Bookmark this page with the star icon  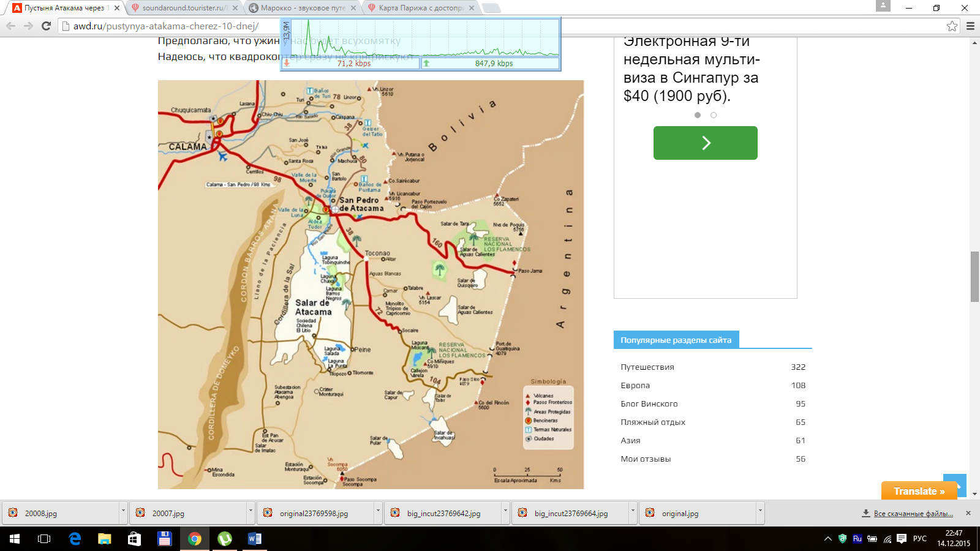[952, 26]
